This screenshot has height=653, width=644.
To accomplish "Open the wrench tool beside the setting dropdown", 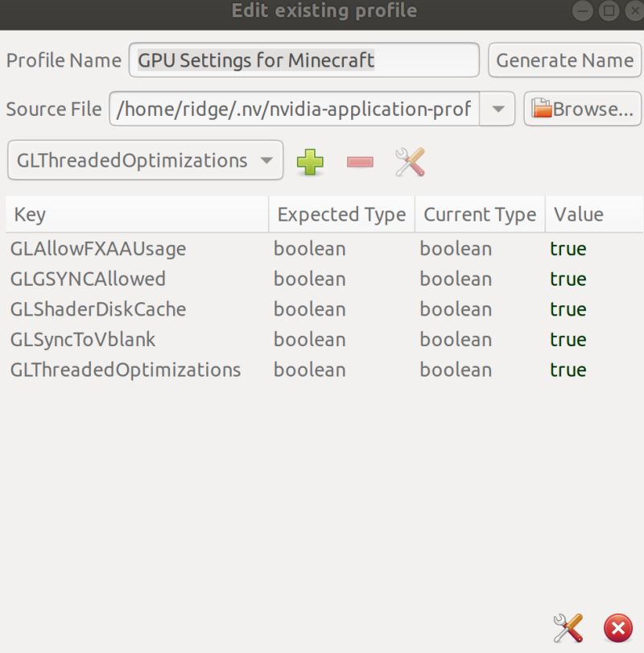I will pos(409,161).
